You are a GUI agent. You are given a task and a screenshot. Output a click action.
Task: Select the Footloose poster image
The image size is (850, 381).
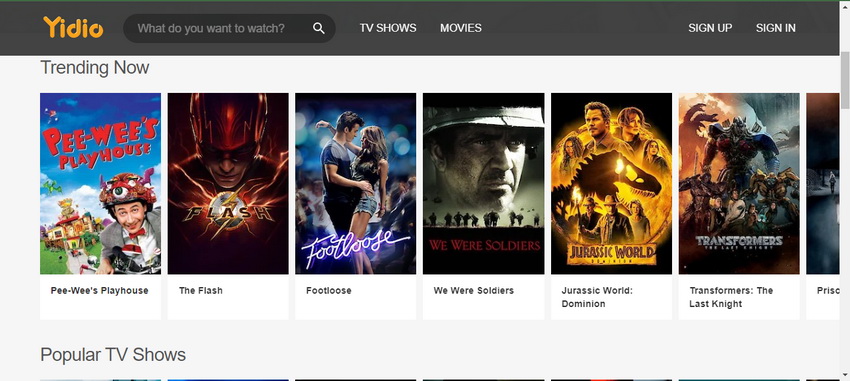356,183
